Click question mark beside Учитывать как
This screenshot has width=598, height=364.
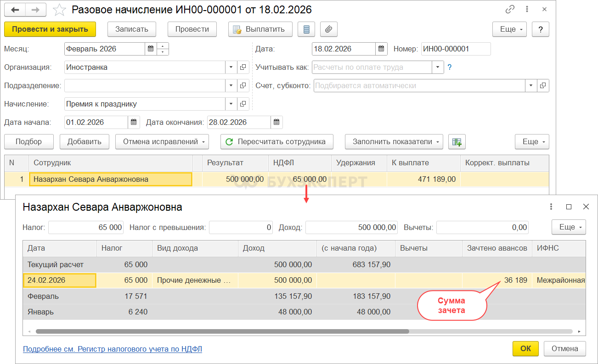pos(450,67)
